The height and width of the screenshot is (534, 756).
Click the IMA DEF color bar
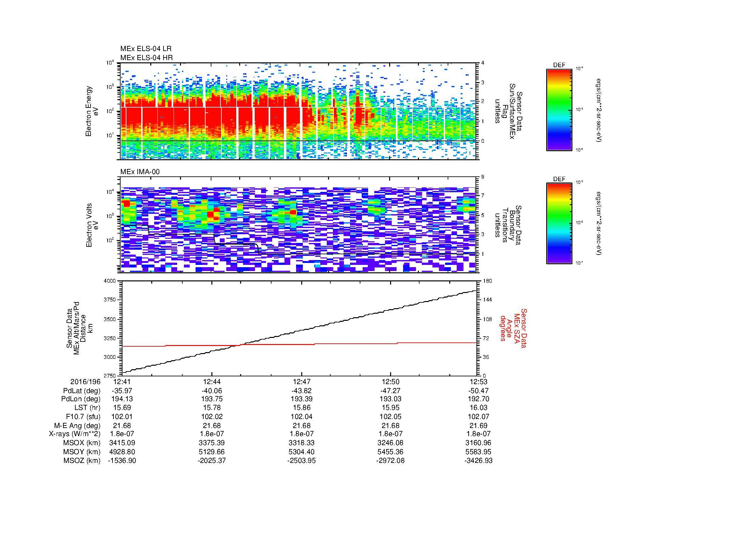pyautogui.click(x=559, y=224)
